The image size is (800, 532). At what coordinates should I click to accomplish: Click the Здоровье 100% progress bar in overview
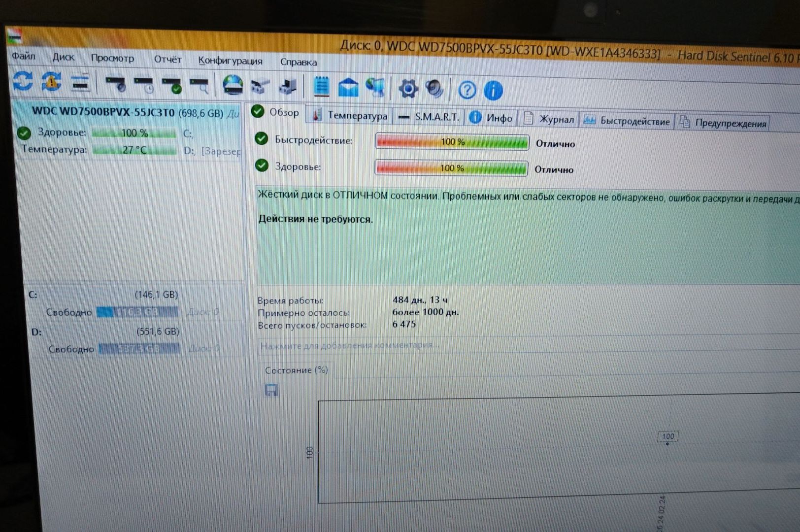pos(451,168)
